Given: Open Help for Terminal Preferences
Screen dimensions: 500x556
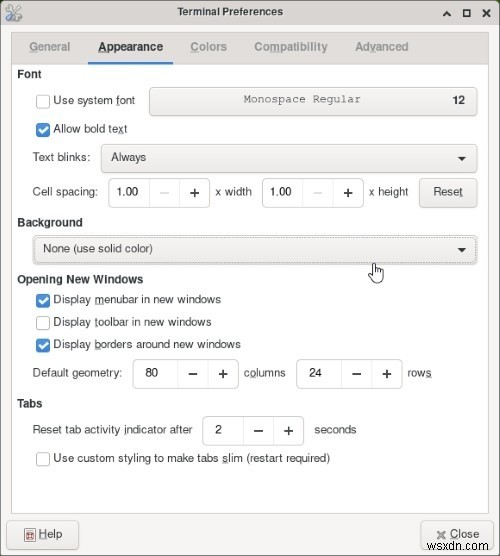Looking at the screenshot, I should [43, 535].
